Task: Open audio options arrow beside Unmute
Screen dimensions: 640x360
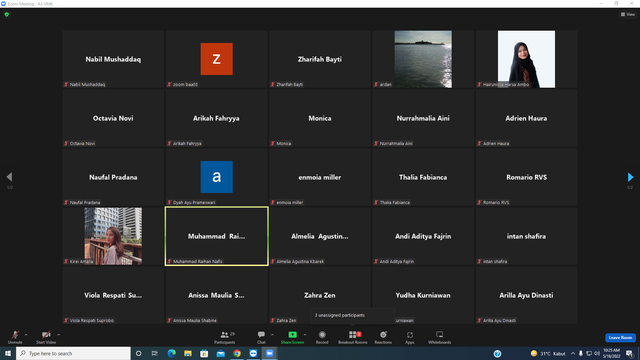Action: coord(26,335)
